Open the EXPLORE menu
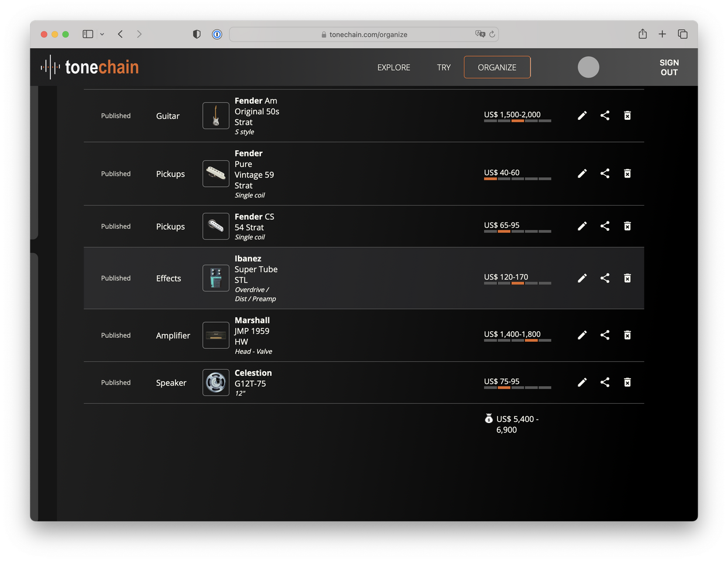Image resolution: width=728 pixels, height=561 pixels. click(394, 67)
